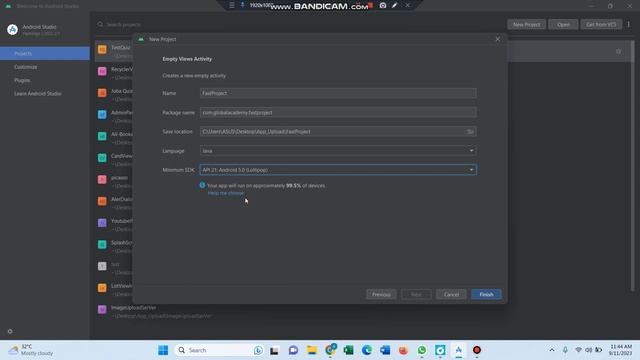Click the Bandicam pencil draw icon

pos(395,5)
